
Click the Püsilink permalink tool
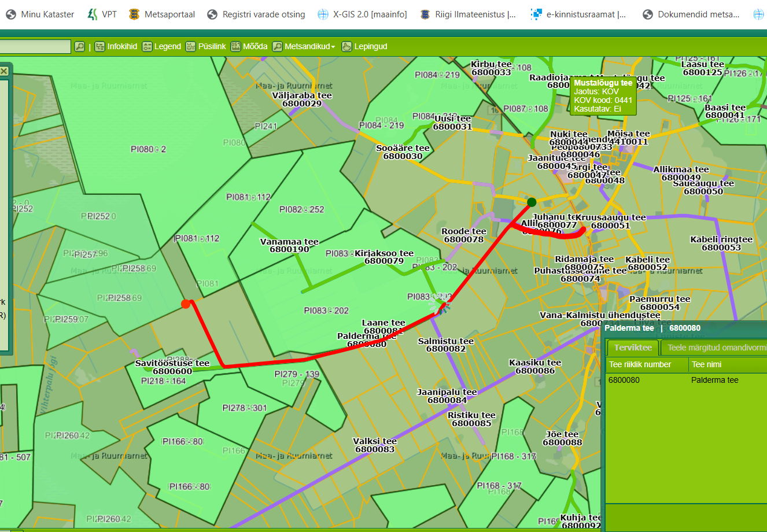pos(206,47)
